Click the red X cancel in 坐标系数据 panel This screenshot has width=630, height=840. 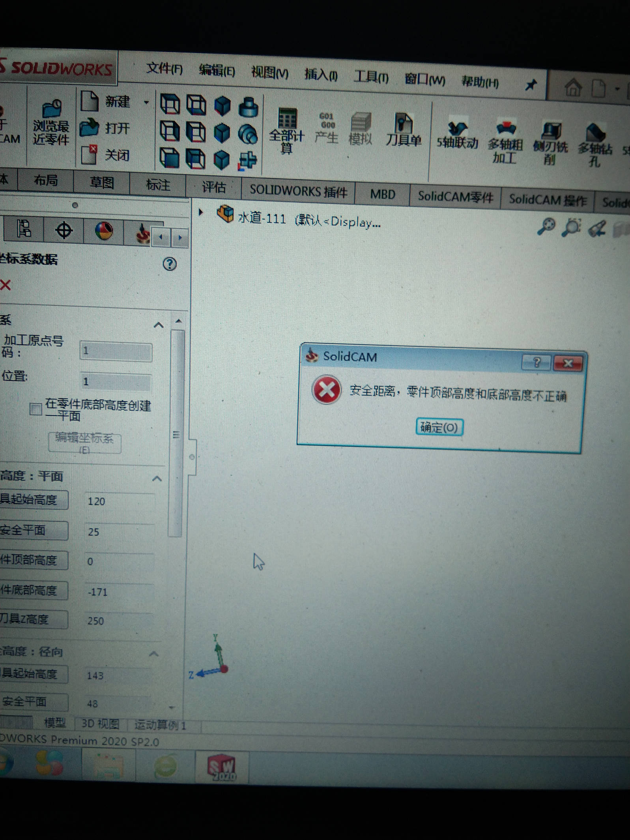click(x=6, y=285)
